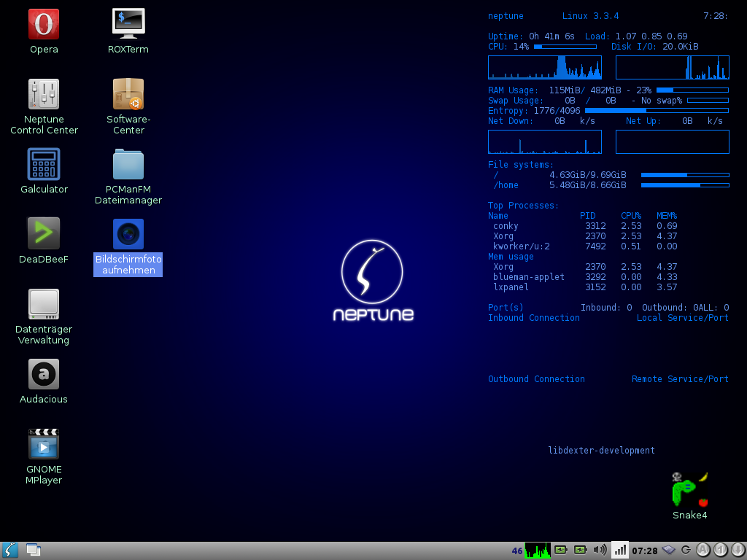The width and height of the screenshot is (747, 560).
Task: Click the show desktop button in panel
Action: (x=34, y=551)
